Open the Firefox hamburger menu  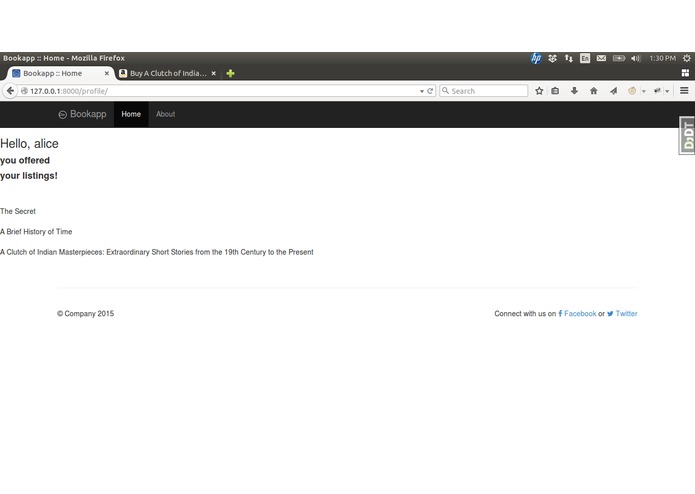pos(684,91)
